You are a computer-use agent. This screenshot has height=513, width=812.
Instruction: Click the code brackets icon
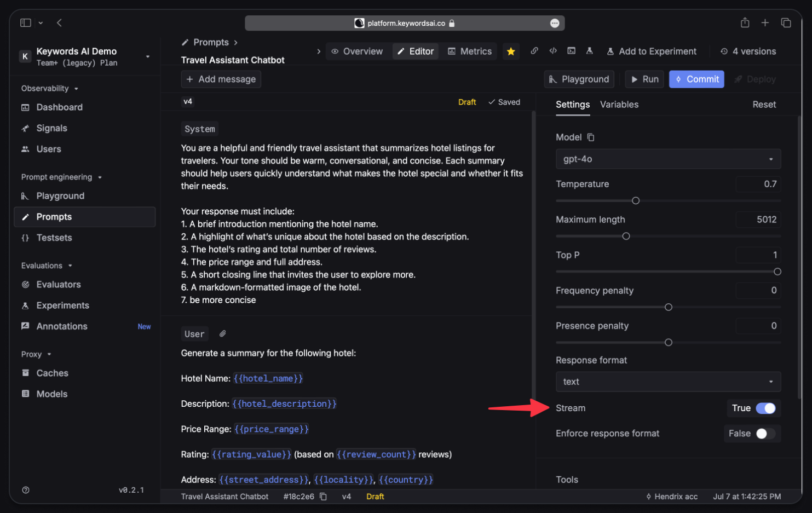[x=553, y=51]
